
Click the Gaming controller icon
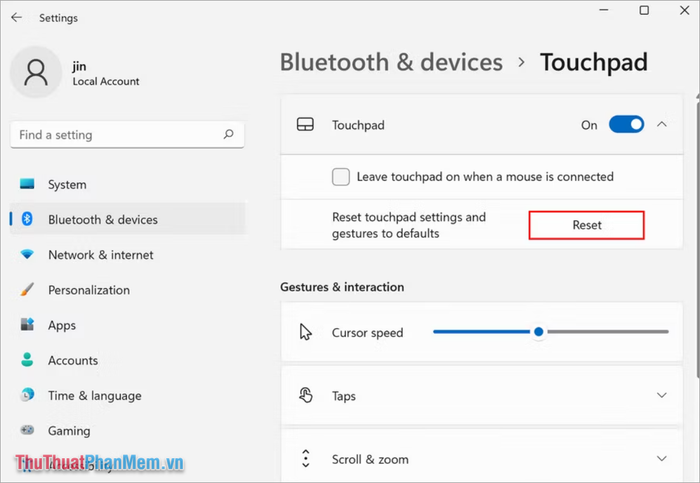tap(27, 430)
